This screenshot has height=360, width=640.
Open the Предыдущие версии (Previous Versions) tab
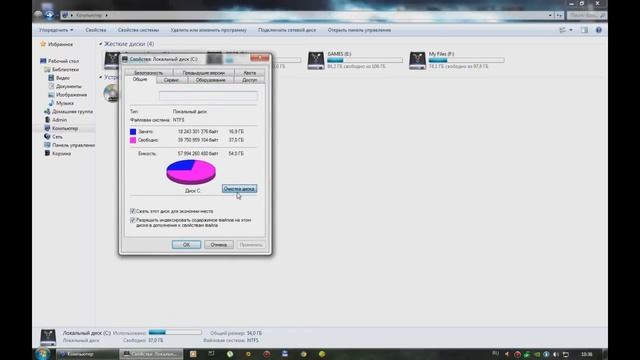tap(204, 73)
